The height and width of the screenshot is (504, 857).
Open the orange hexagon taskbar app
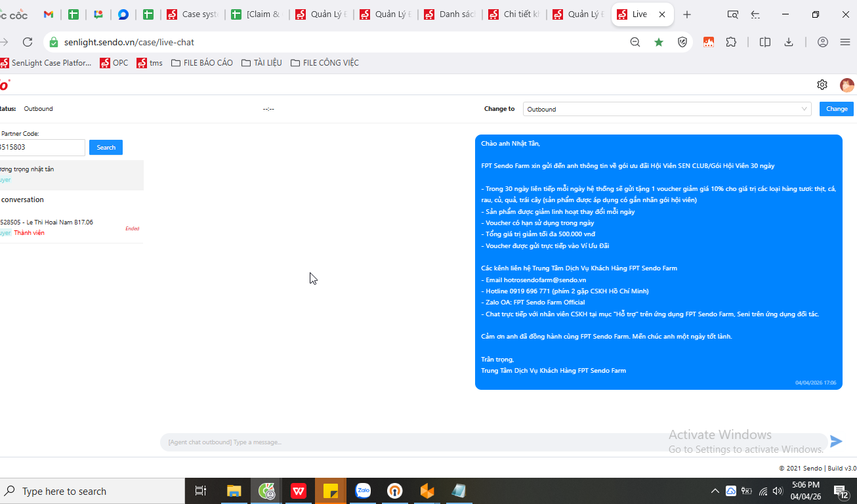coord(427,491)
